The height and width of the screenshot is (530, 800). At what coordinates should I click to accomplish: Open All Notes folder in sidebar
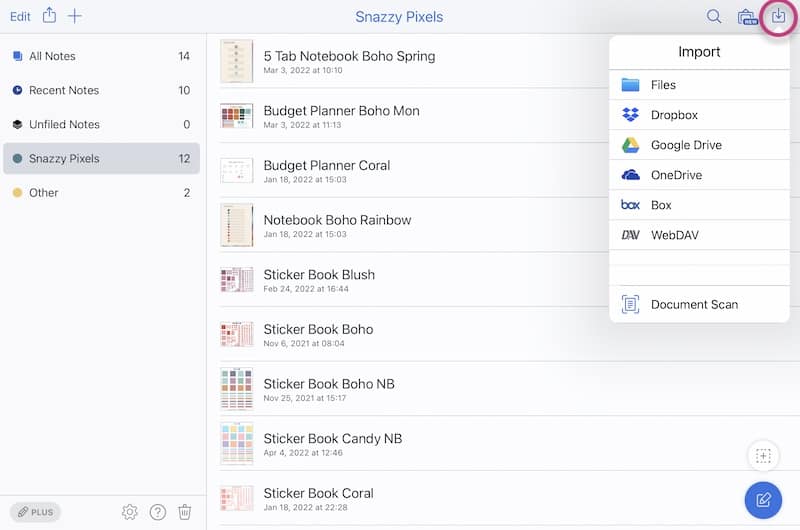(x=52, y=56)
